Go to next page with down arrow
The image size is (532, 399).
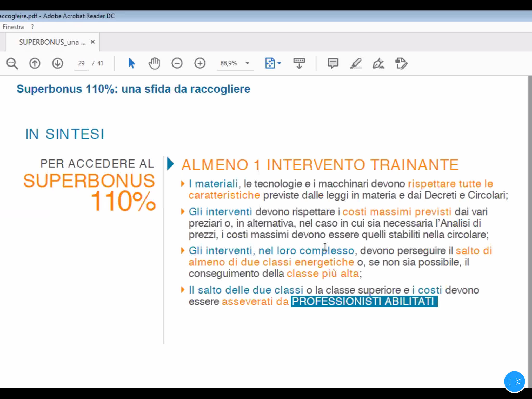point(57,63)
